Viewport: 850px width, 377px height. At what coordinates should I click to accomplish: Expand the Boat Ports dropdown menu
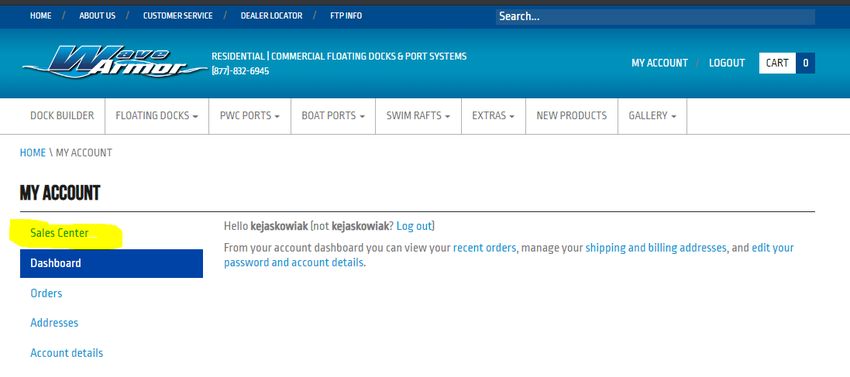click(x=333, y=116)
